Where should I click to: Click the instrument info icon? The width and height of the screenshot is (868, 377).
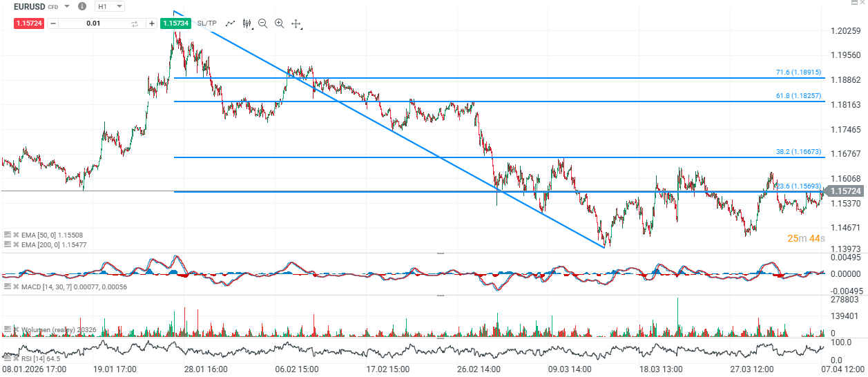(82, 6)
